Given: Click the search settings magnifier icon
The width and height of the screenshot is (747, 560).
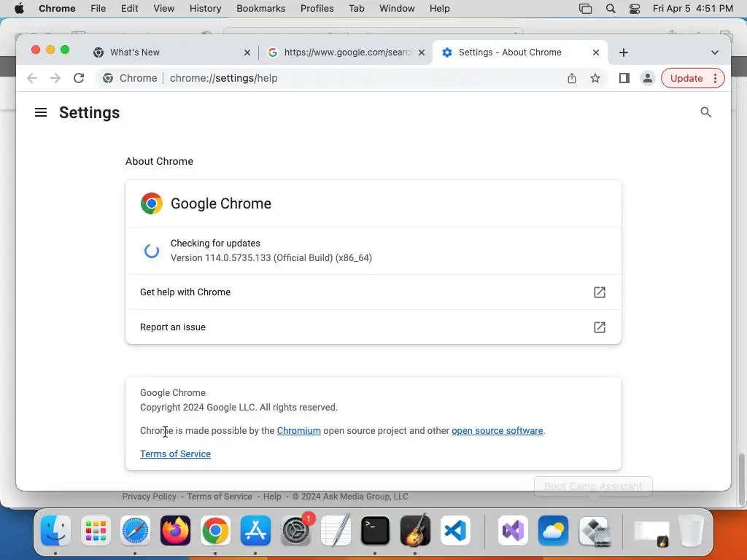Looking at the screenshot, I should coord(705,112).
